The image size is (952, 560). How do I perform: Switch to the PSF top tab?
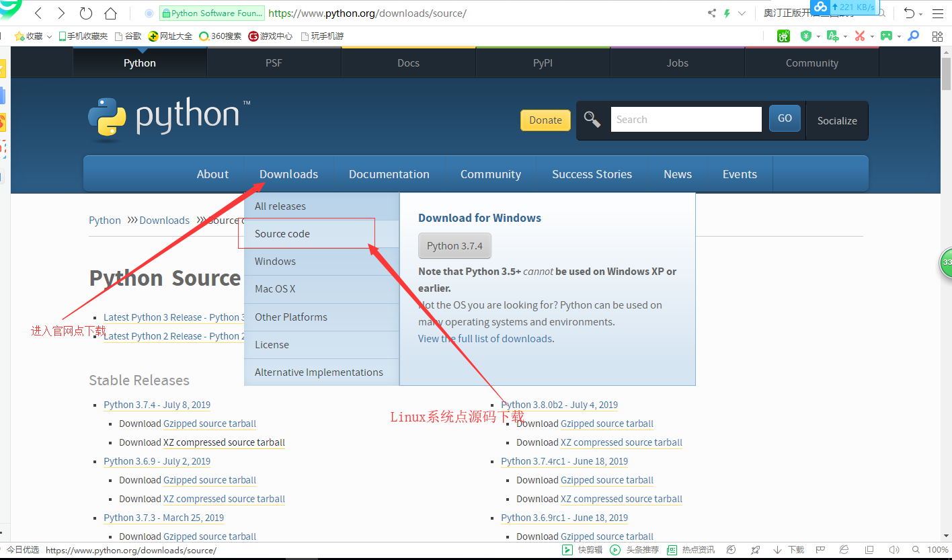click(x=274, y=63)
